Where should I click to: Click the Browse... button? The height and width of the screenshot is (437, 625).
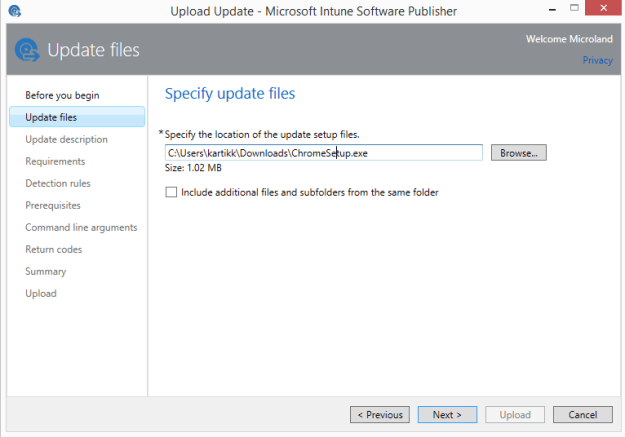519,153
